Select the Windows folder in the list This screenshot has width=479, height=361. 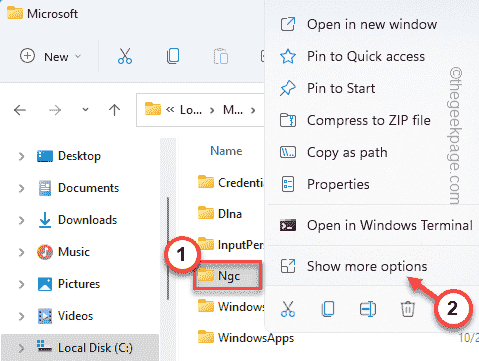(231, 306)
